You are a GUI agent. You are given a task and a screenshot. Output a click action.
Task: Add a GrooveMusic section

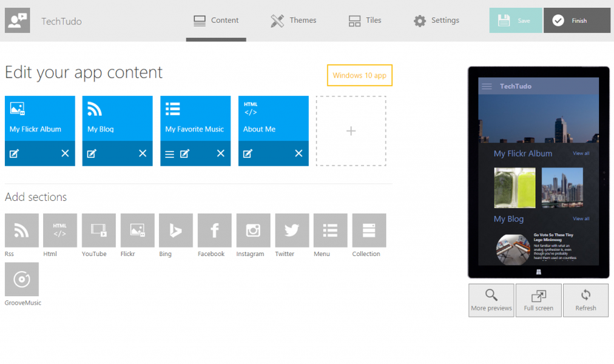(x=21, y=279)
